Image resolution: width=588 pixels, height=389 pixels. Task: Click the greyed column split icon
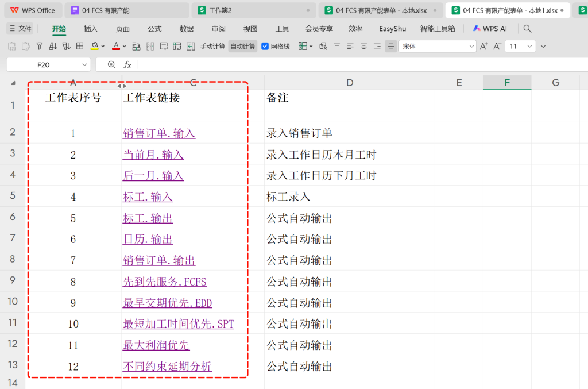tap(150, 46)
